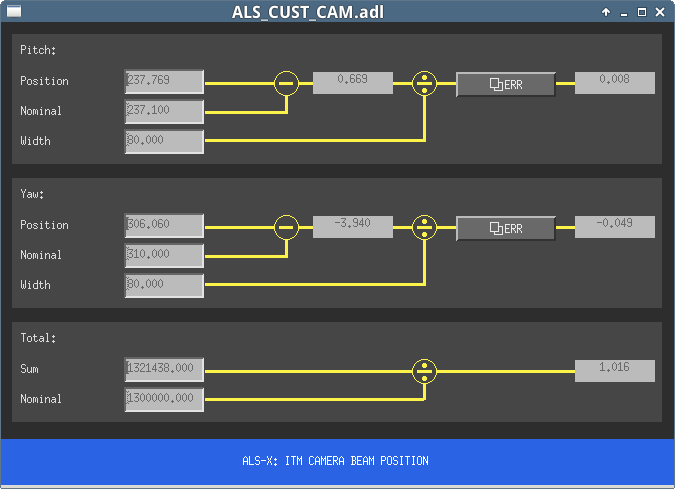Minimize the ALS_CUST_CAM.adl window
This screenshot has height=489, width=675.
pos(624,13)
